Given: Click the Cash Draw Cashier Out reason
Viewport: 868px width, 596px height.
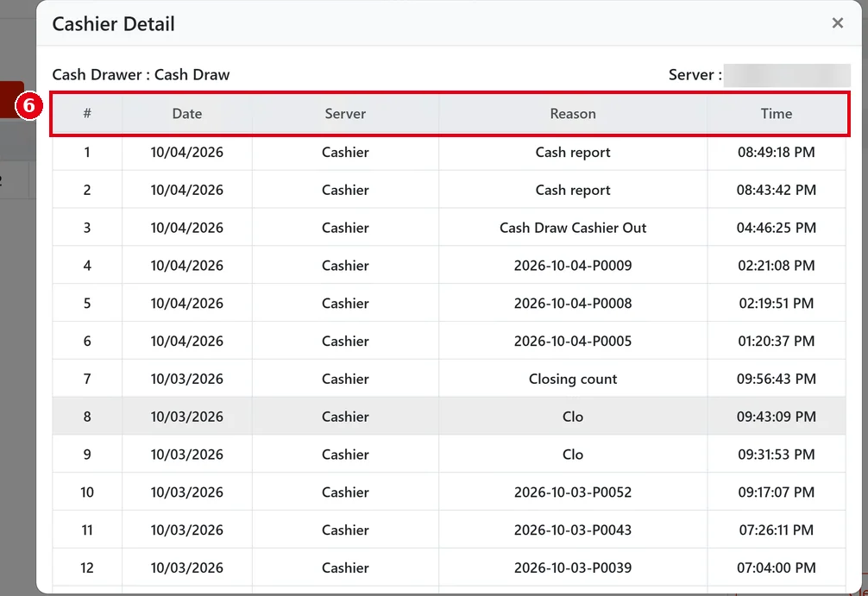Looking at the screenshot, I should coord(573,228).
